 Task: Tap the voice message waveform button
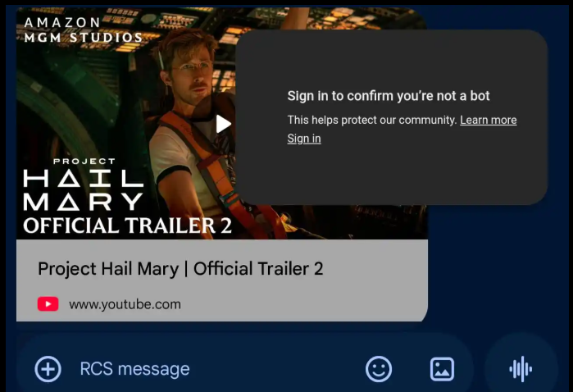click(x=521, y=369)
